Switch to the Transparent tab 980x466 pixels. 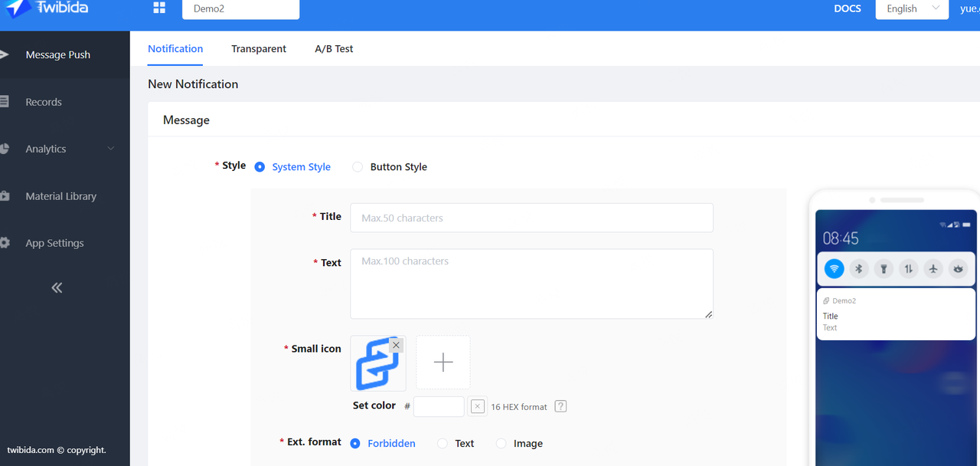[259, 48]
